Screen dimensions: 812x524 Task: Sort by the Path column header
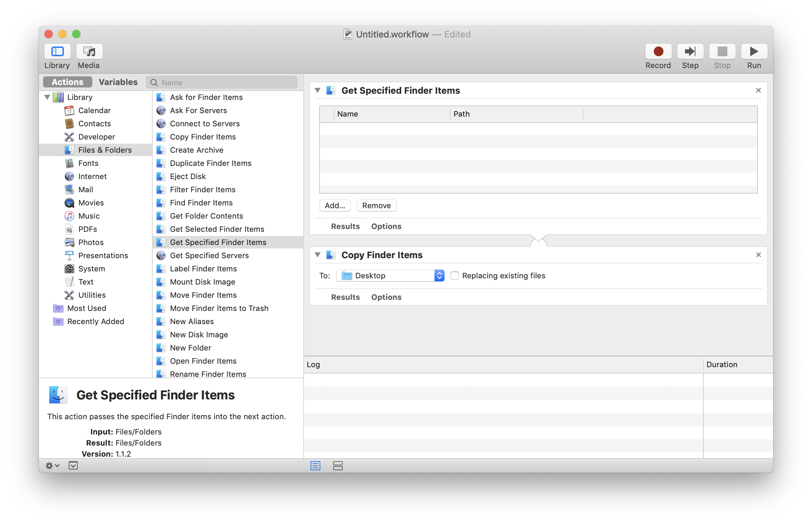click(517, 114)
